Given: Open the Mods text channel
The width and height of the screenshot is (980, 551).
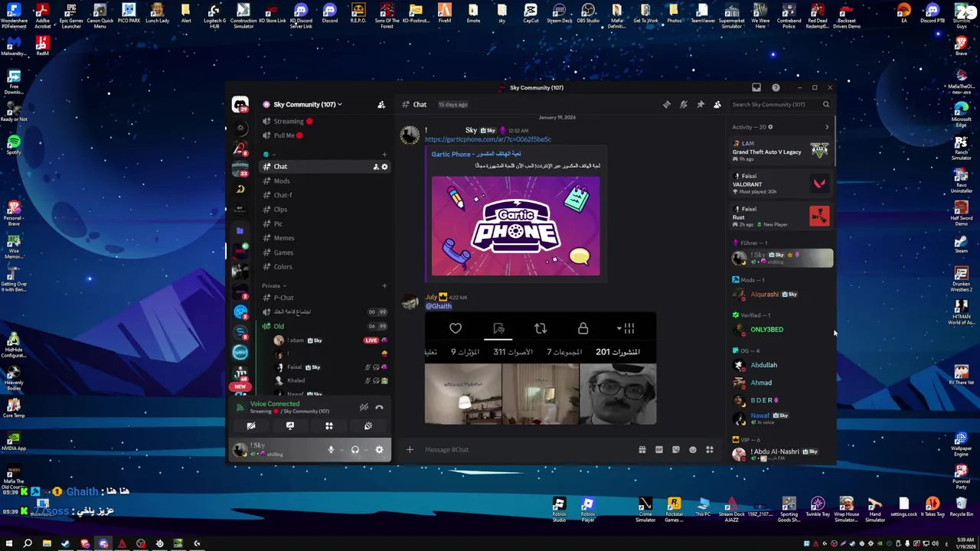Looking at the screenshot, I should (x=282, y=181).
